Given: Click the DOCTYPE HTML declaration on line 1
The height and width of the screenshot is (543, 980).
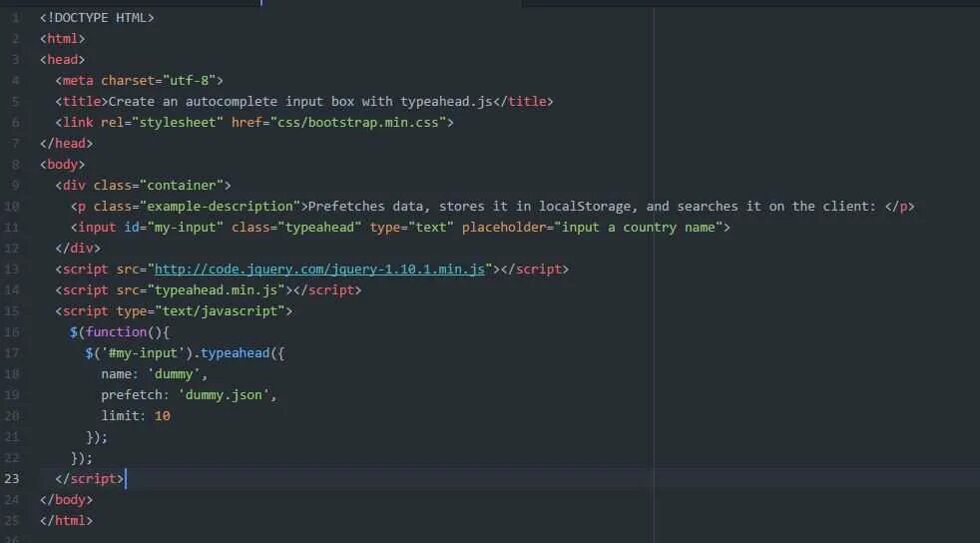Looking at the screenshot, I should [x=97, y=18].
